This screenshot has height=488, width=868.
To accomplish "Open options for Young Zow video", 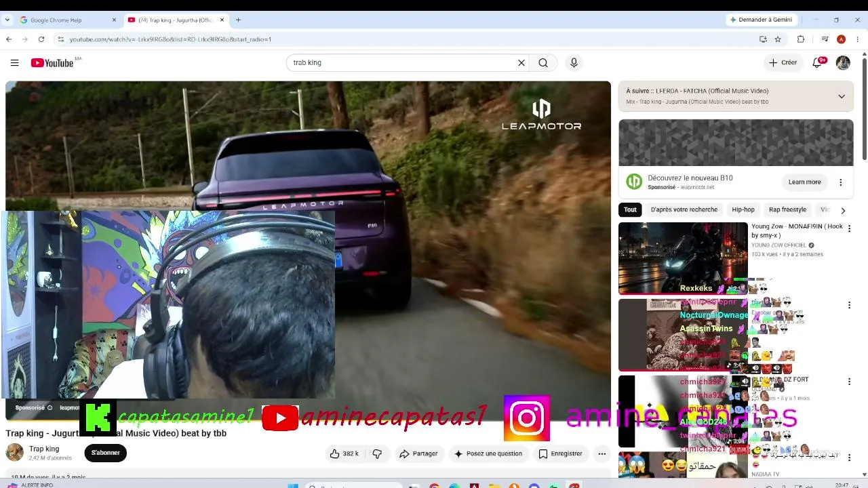I will (x=849, y=229).
